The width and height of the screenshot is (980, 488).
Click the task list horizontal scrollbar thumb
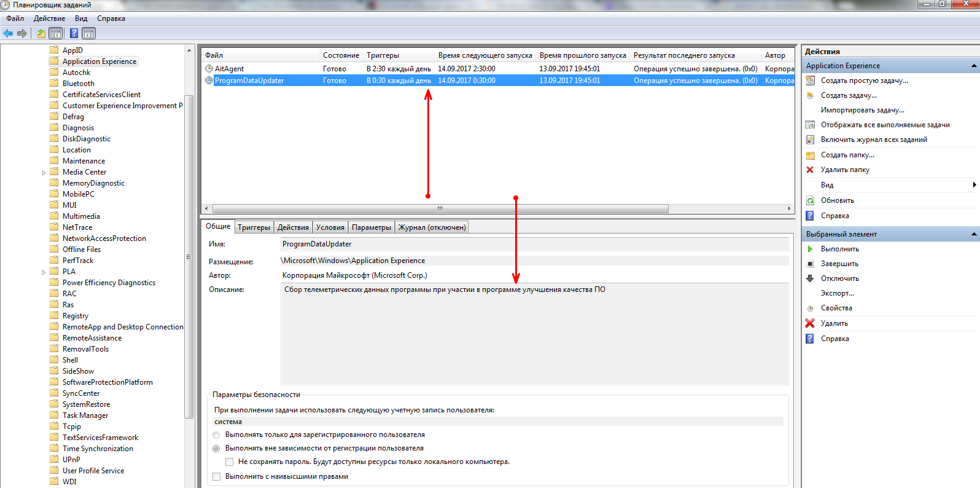click(x=440, y=208)
